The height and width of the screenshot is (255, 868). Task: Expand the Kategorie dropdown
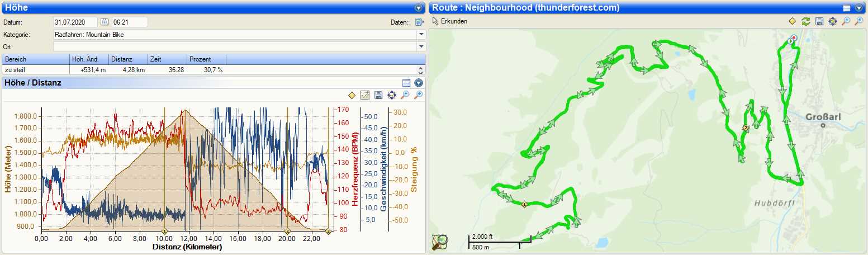point(421,35)
